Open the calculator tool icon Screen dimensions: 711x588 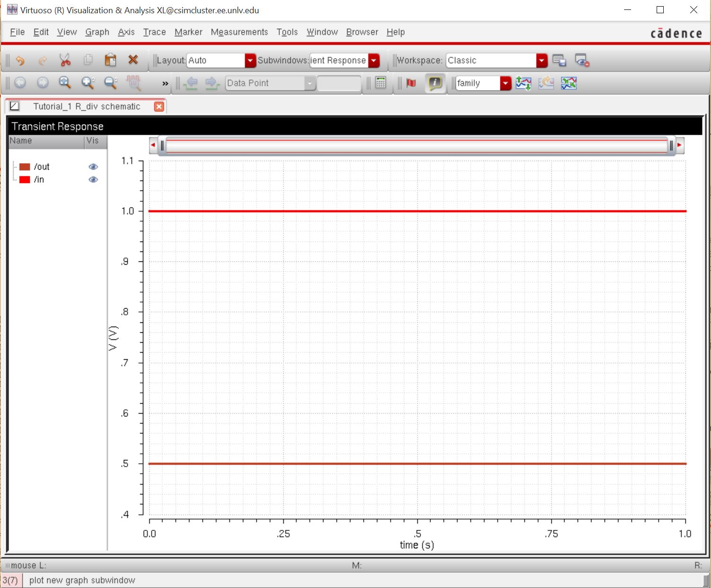(x=381, y=83)
